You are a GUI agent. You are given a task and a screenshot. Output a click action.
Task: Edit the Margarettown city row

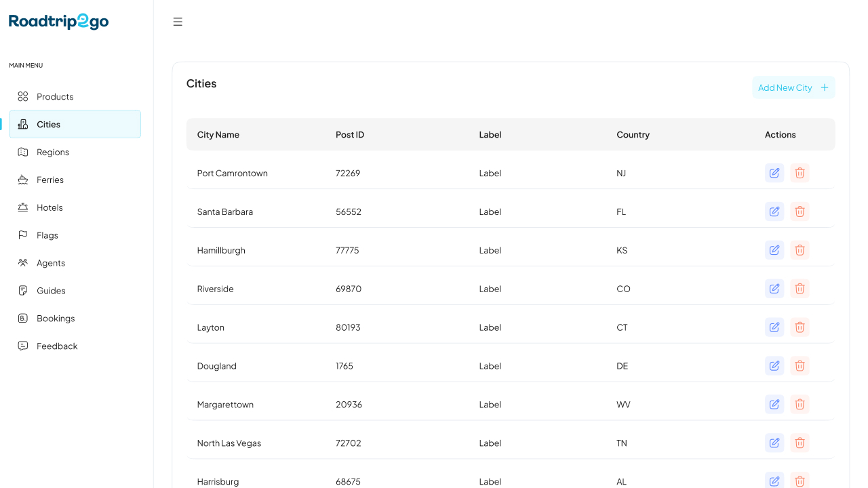point(774,405)
